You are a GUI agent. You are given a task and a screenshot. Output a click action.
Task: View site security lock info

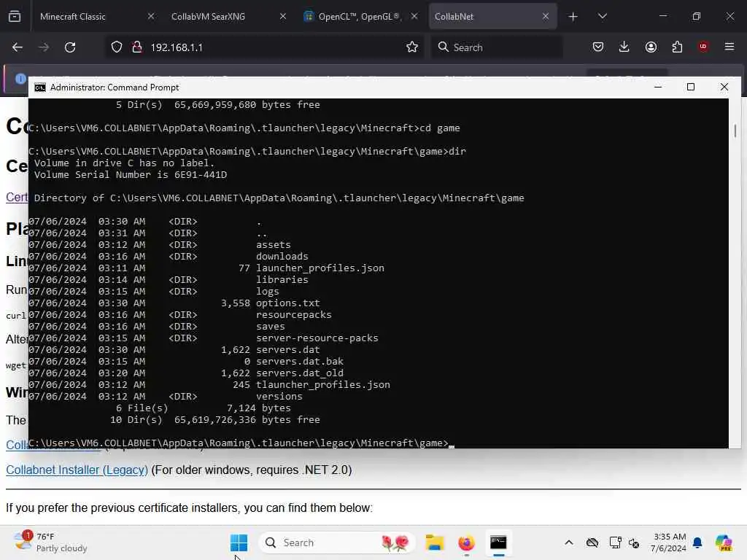tap(137, 47)
